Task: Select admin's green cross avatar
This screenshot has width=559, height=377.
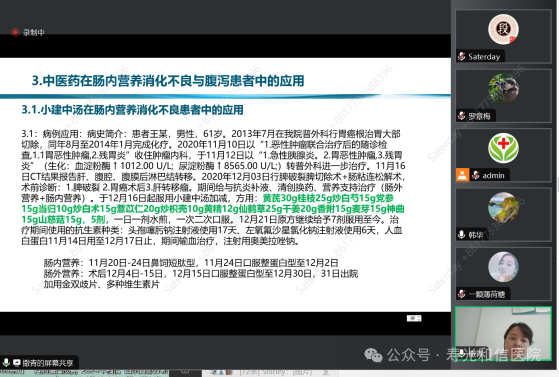Action: pyautogui.click(x=503, y=148)
